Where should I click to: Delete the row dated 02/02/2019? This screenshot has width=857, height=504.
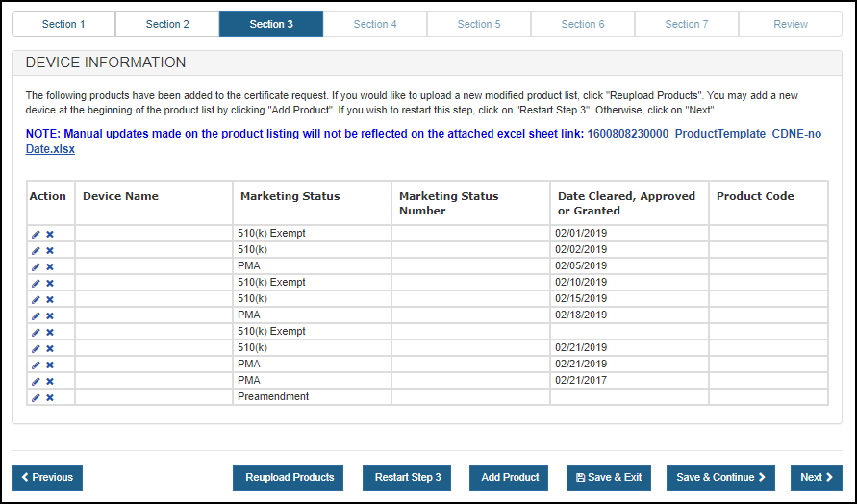click(50, 250)
